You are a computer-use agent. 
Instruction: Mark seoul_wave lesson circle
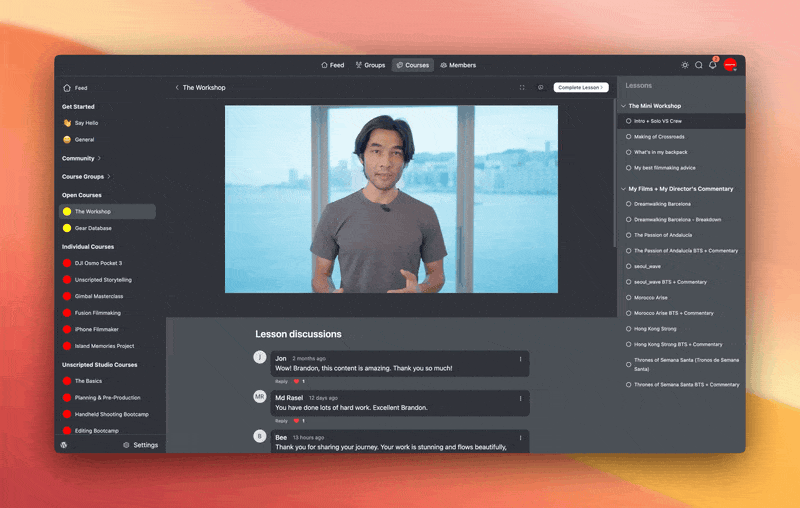point(629,266)
